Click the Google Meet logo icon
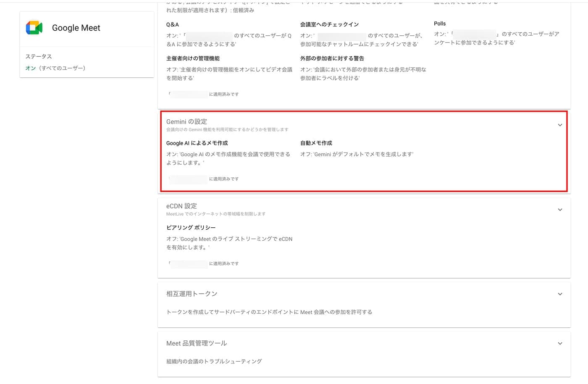Image resolution: width=588 pixels, height=384 pixels. coord(34,28)
